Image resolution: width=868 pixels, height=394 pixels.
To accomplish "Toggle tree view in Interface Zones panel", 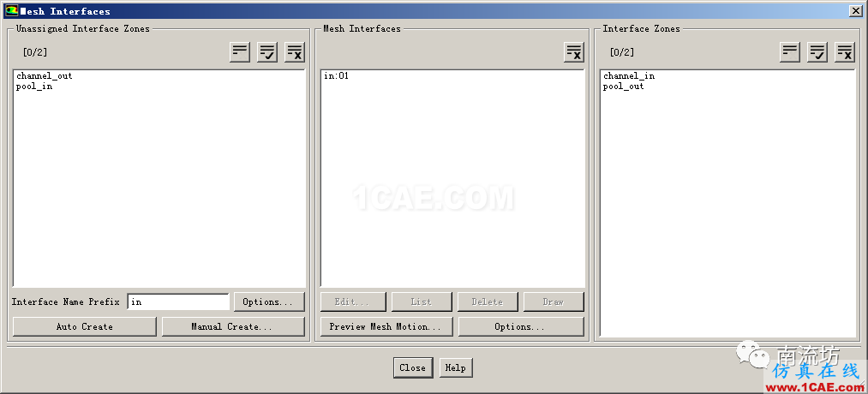I will 790,52.
